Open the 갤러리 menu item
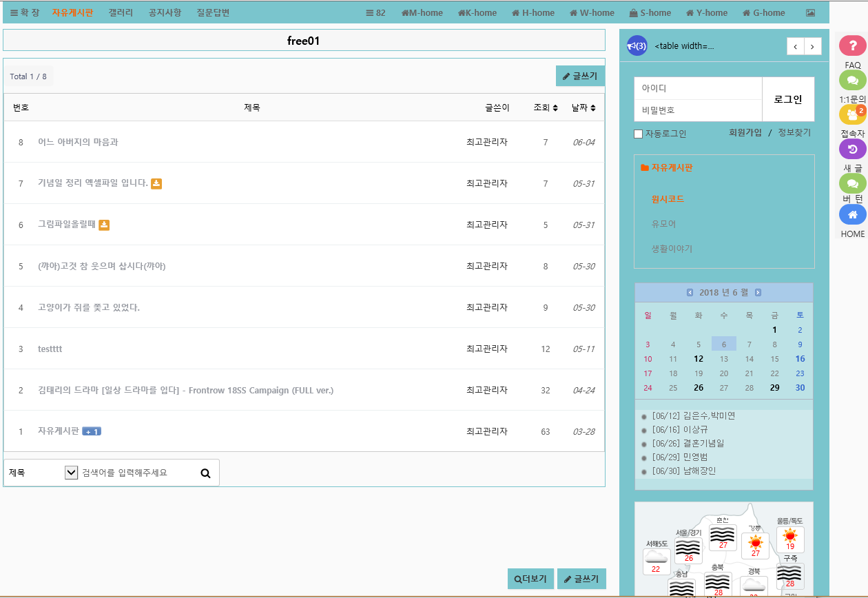Viewport: 868px width, 598px height. 121,12
